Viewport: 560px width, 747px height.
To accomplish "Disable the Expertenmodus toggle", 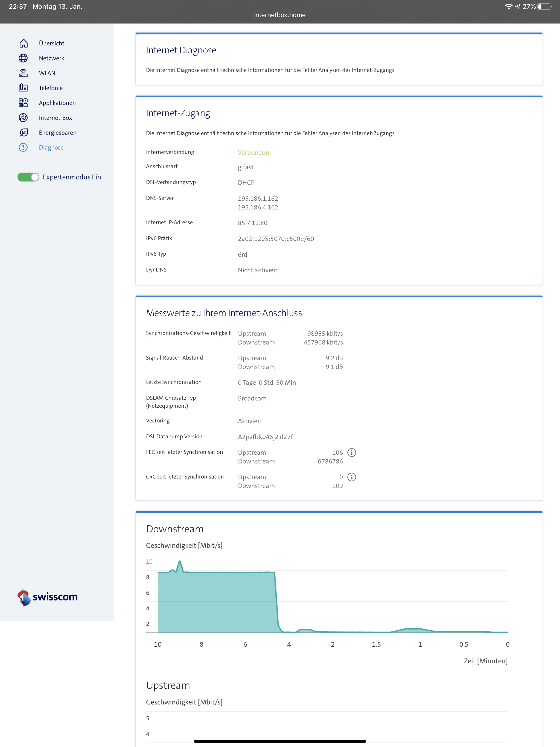I will [x=28, y=177].
